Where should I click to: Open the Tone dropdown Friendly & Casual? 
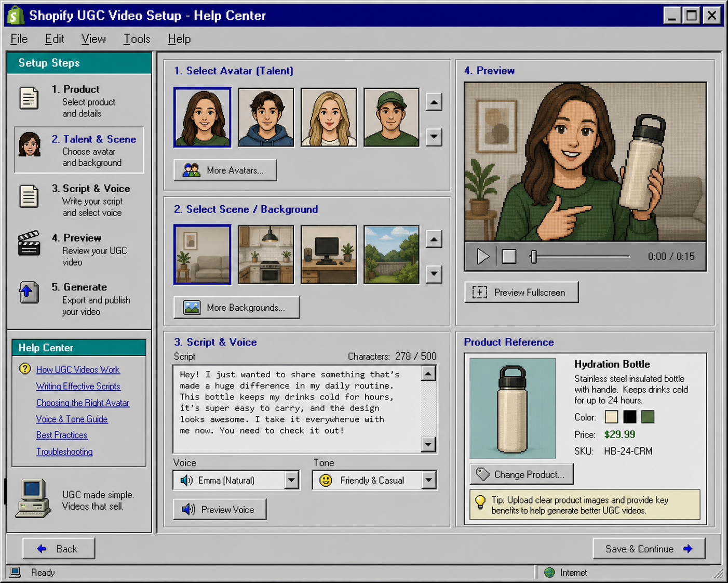coord(374,480)
